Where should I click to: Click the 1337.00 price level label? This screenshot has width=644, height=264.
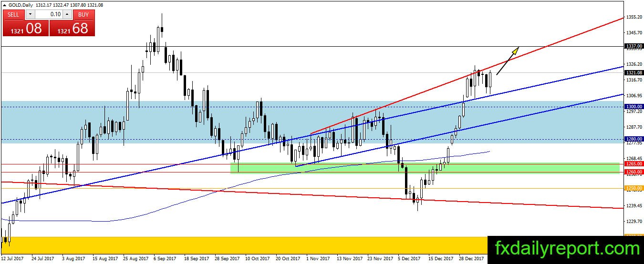634,46
